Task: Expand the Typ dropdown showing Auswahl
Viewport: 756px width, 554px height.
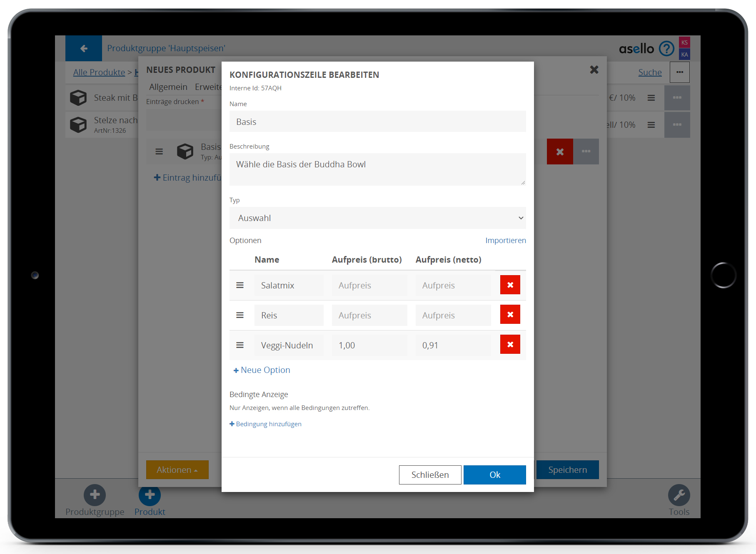Action: point(377,218)
